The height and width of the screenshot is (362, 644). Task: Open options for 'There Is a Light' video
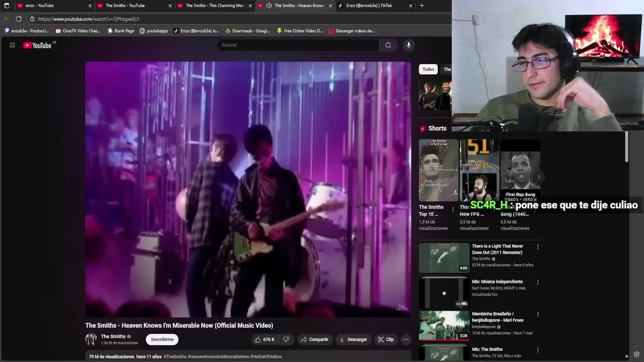[537, 247]
